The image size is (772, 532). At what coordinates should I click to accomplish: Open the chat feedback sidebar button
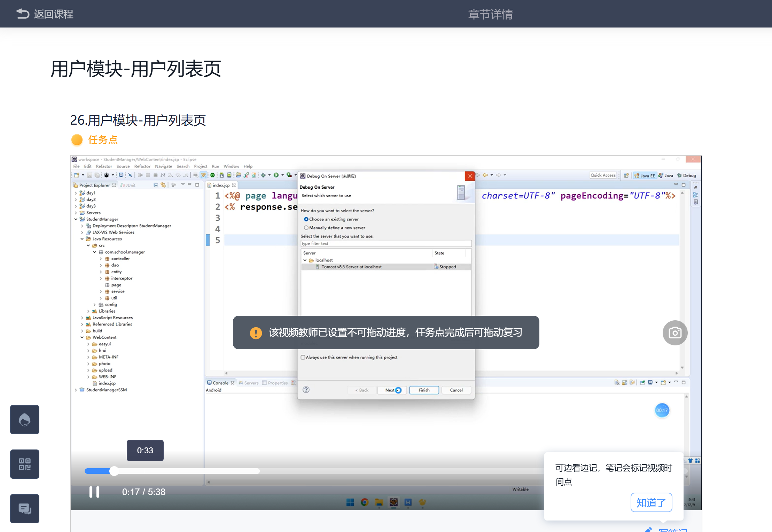pyautogui.click(x=24, y=509)
